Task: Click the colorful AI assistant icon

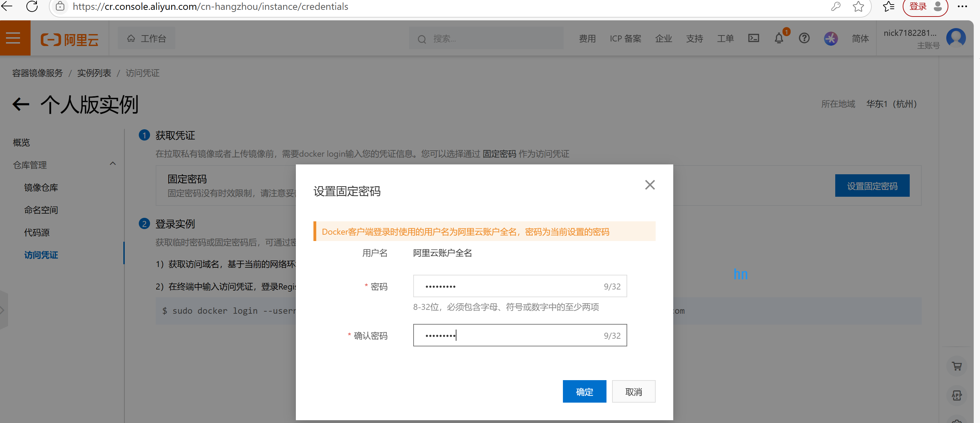Action: (x=831, y=38)
